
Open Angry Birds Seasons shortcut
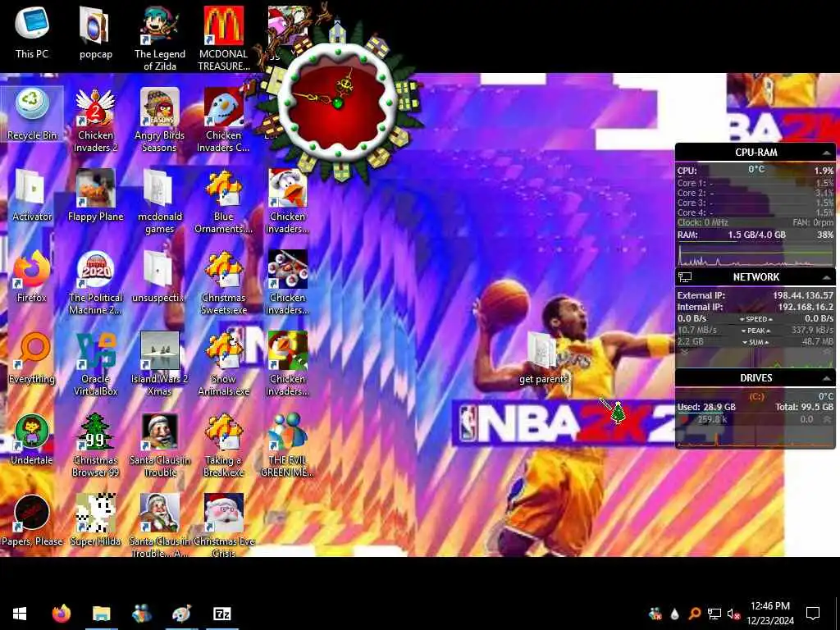tap(160, 120)
